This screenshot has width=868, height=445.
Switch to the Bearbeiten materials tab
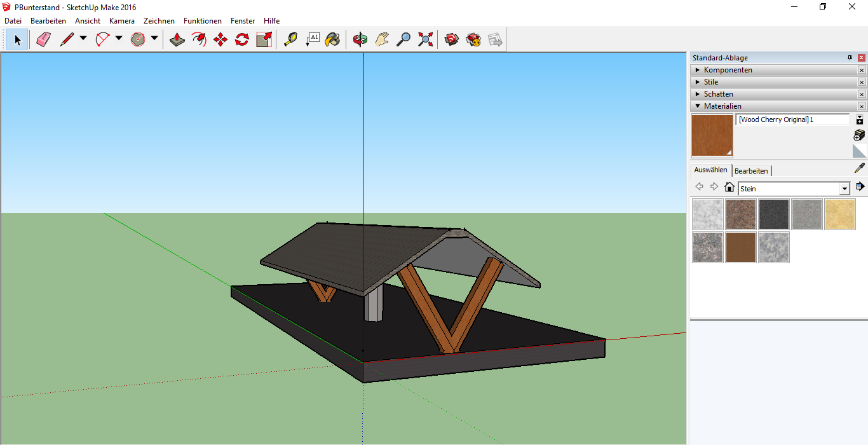tap(751, 171)
